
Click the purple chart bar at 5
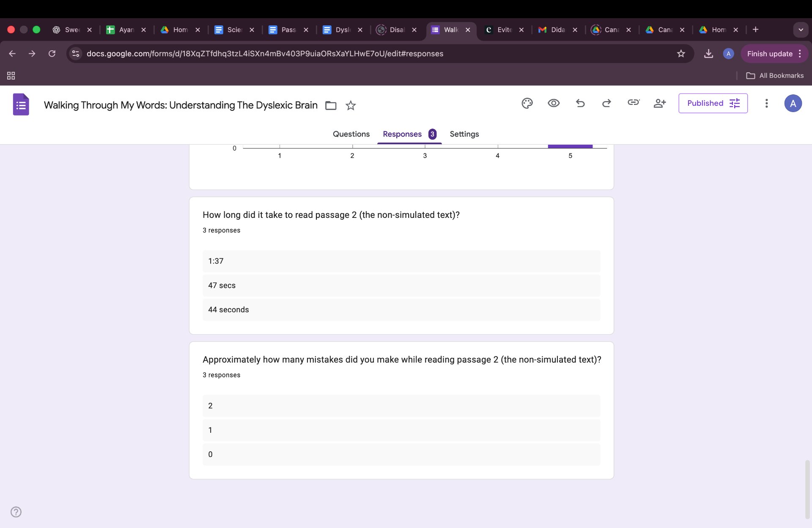(x=570, y=146)
